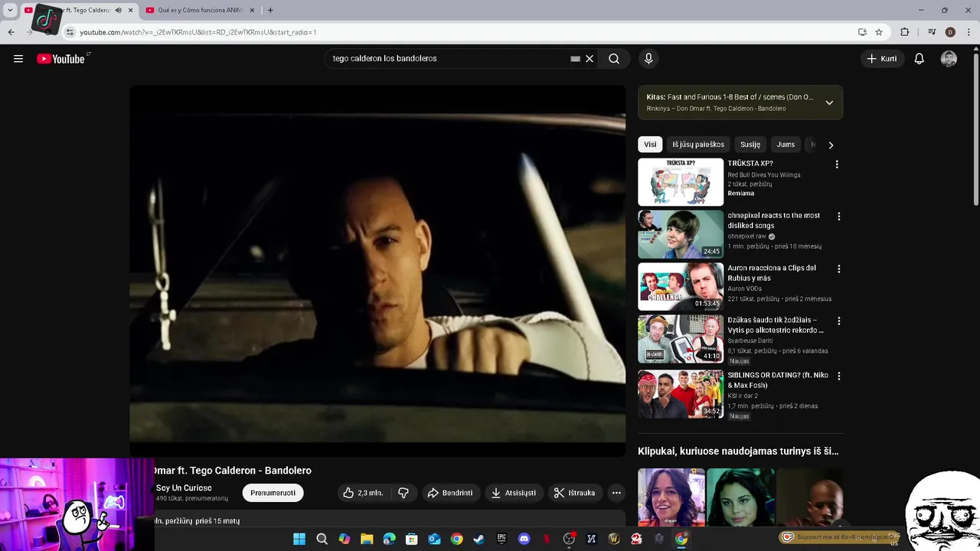Open SIBLINGS OR DATING? video title
Image resolution: width=980 pixels, height=551 pixels.
pyautogui.click(x=778, y=380)
